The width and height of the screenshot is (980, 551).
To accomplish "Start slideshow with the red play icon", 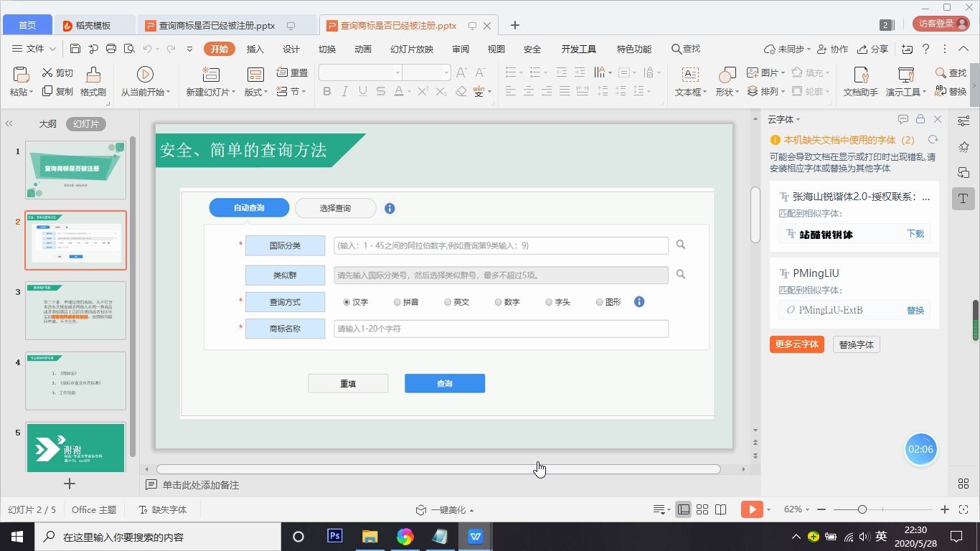I will [752, 509].
